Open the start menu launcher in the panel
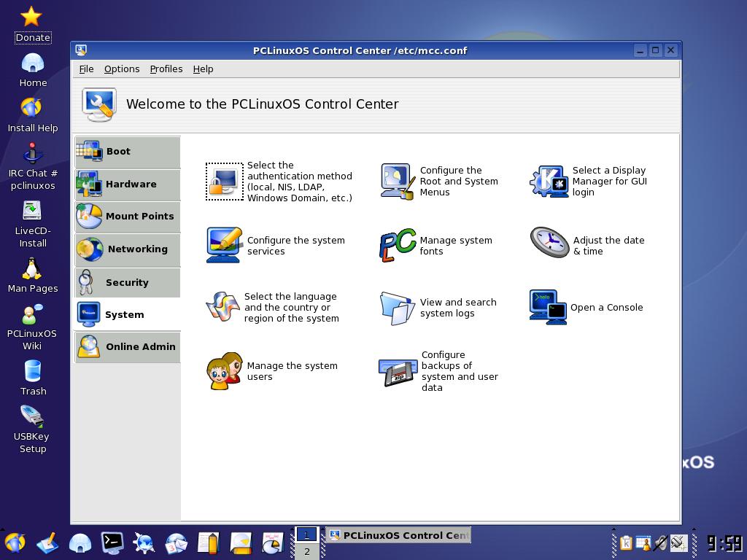The height and width of the screenshot is (560, 747). tap(15, 542)
